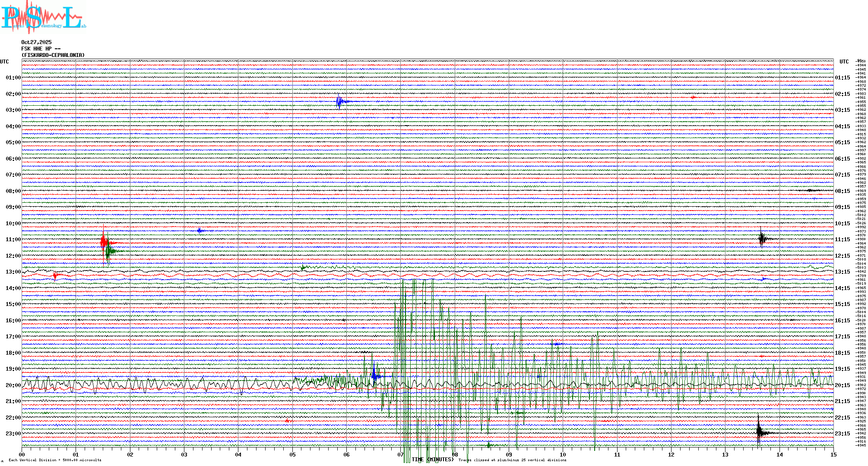Select the 13:00 hour label on left axis

(13, 272)
